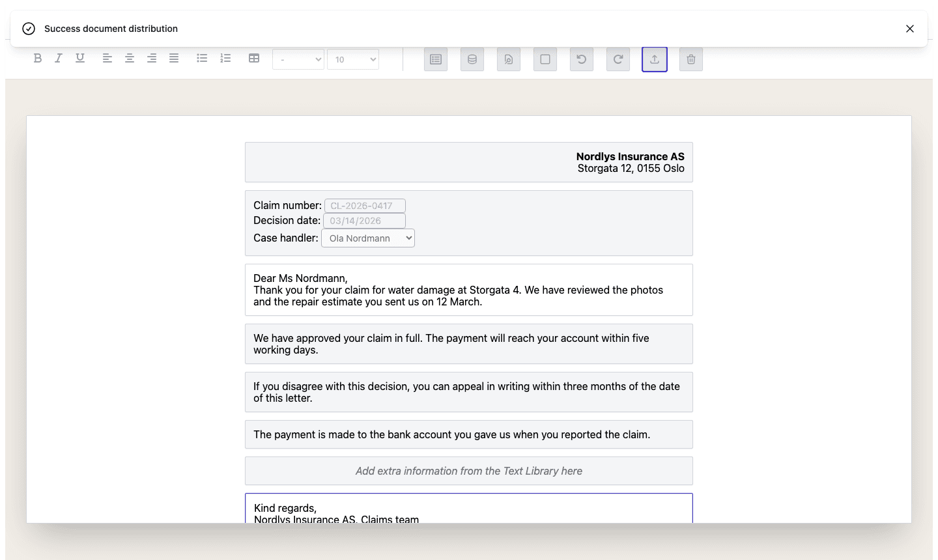
Task: Click the Decision date field
Action: pos(364,221)
